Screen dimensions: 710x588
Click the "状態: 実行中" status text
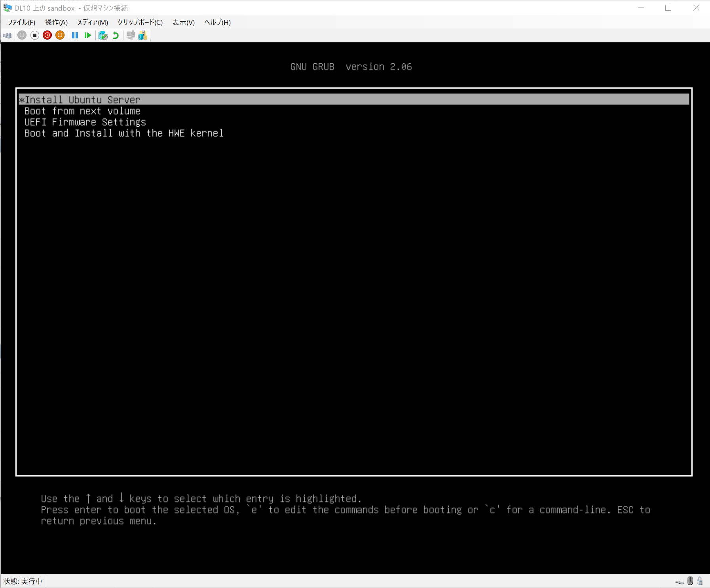[23, 581]
